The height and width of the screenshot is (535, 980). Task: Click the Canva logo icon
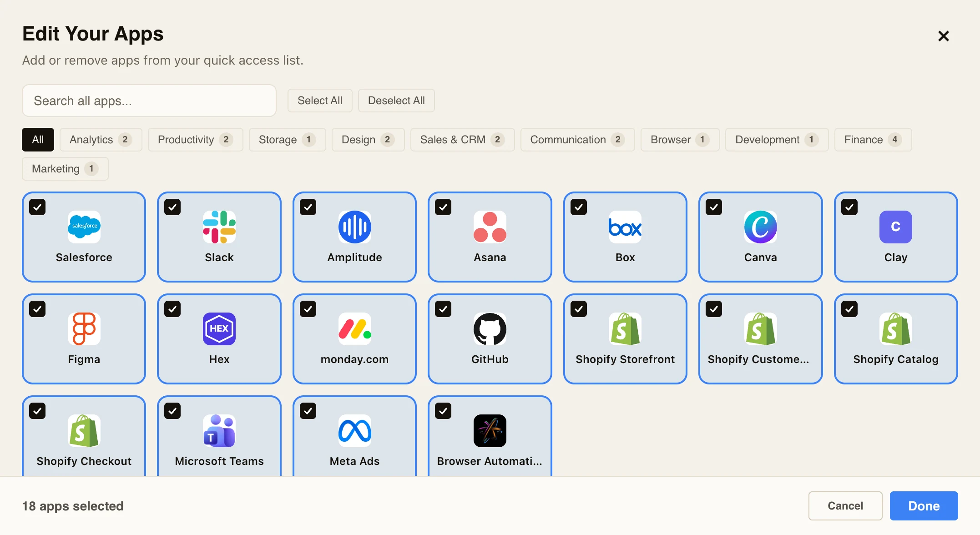[x=761, y=227]
